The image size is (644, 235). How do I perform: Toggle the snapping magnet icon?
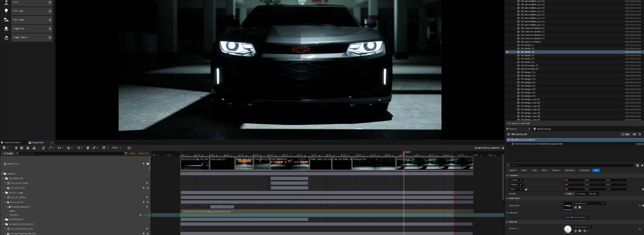click(104, 148)
